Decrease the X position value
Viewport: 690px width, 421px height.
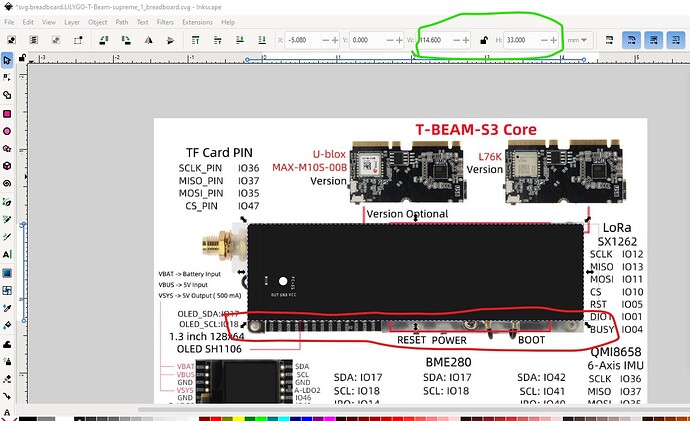tap(326, 40)
